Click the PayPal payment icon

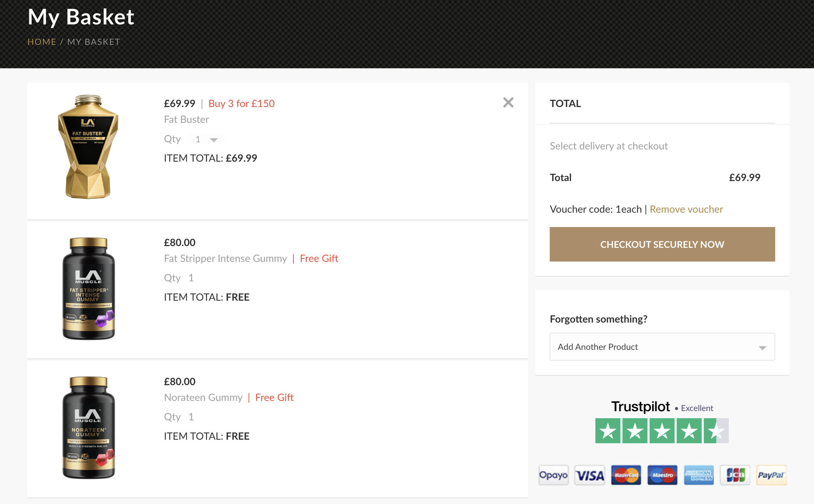(771, 475)
